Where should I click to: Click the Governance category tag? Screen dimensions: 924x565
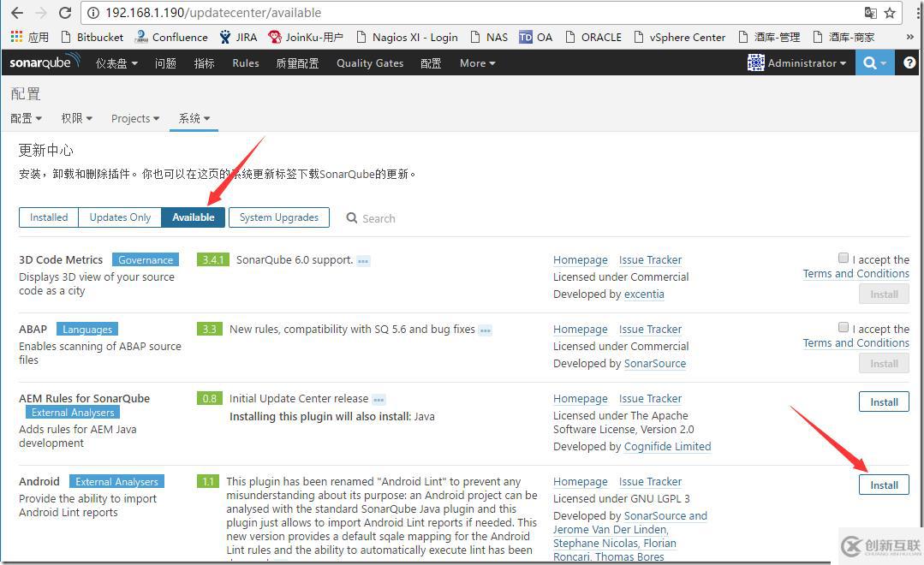point(146,260)
